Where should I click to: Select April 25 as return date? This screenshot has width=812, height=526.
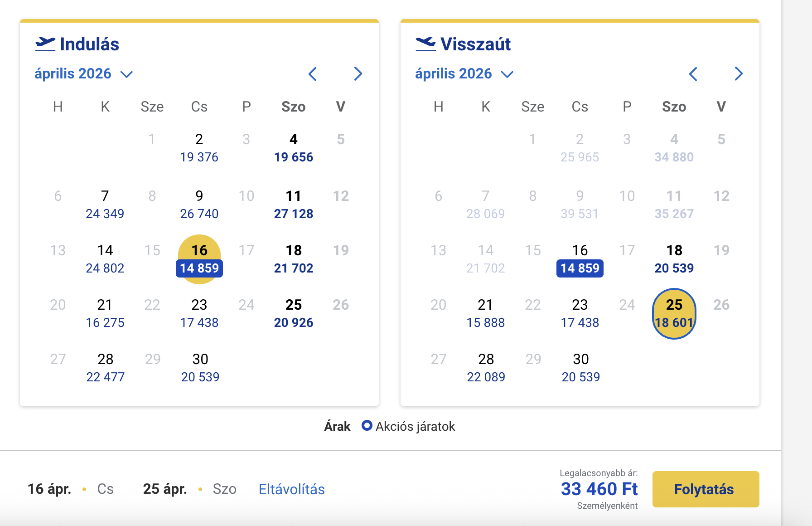pos(674,313)
